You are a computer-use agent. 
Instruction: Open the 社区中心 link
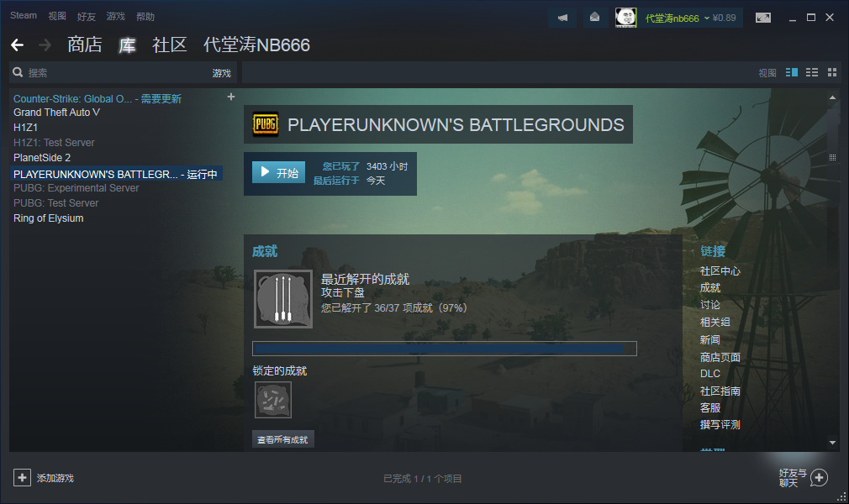tap(720, 271)
